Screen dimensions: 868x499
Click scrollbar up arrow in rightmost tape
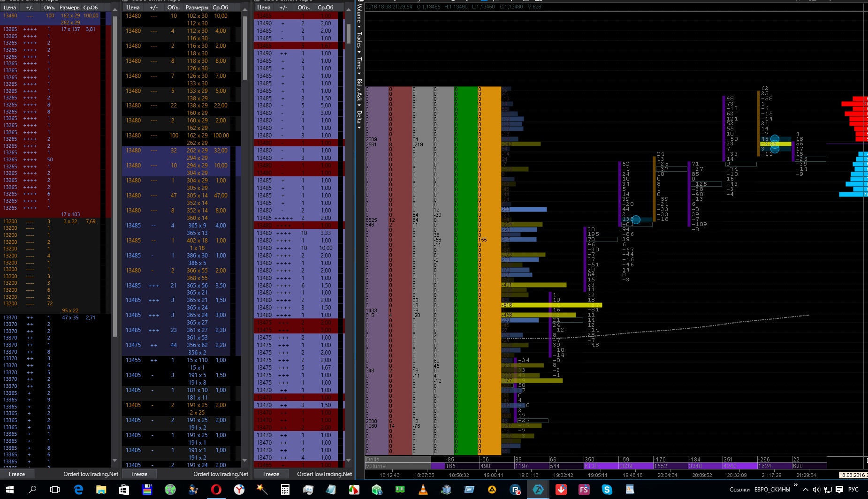pyautogui.click(x=348, y=9)
